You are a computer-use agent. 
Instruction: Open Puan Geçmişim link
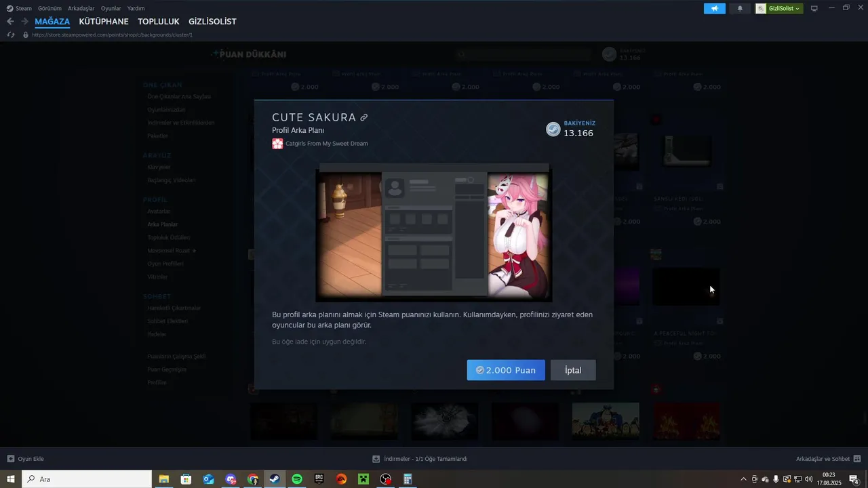167,369
